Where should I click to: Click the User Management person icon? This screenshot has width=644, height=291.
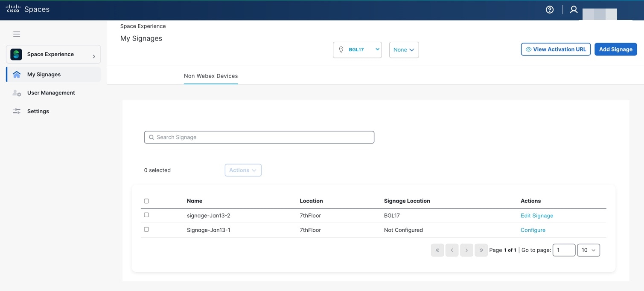click(17, 93)
